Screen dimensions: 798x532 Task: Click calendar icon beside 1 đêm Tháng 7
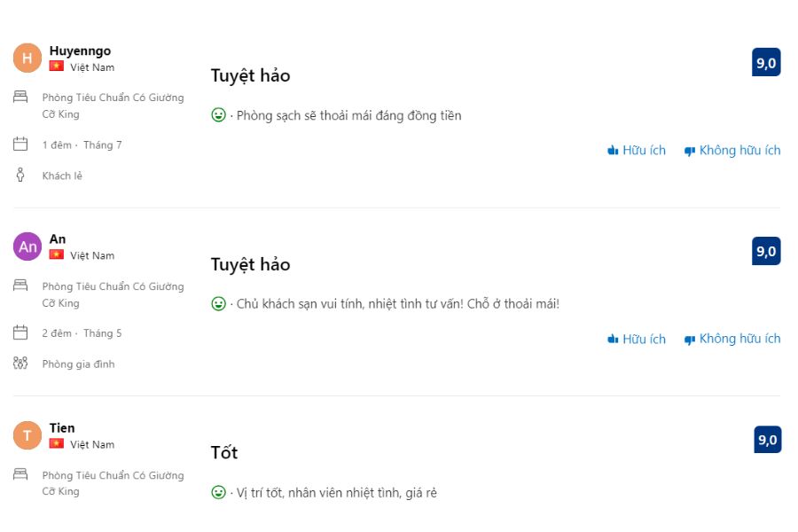pyautogui.click(x=20, y=144)
